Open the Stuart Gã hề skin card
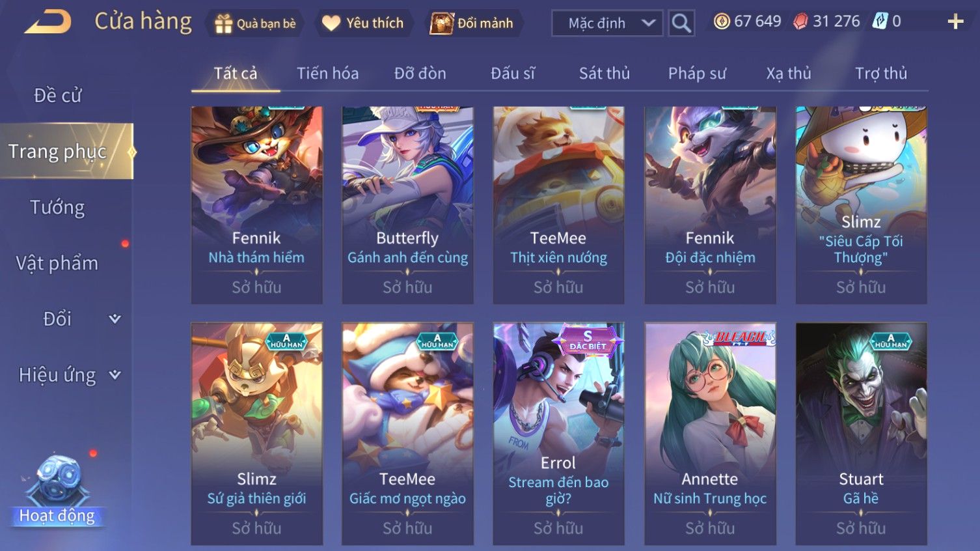Image resolution: width=980 pixels, height=551 pixels. coord(861,433)
